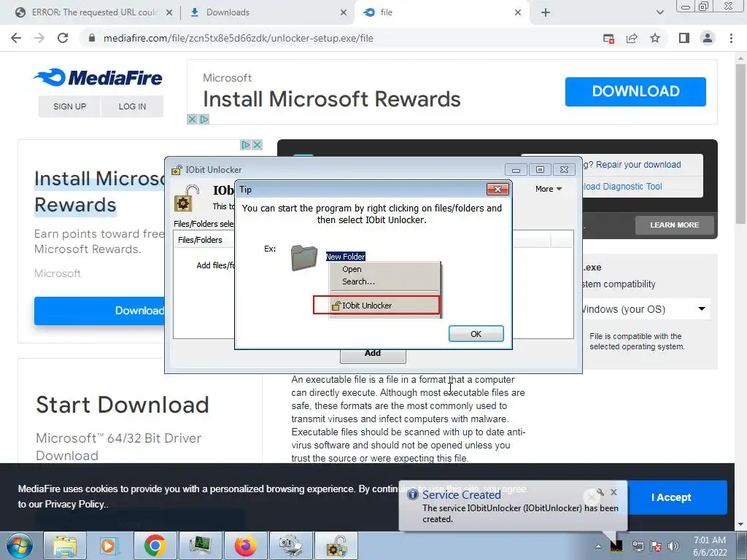747x560 pixels.
Task: Open Chrome from the taskbar
Action: tap(155, 545)
